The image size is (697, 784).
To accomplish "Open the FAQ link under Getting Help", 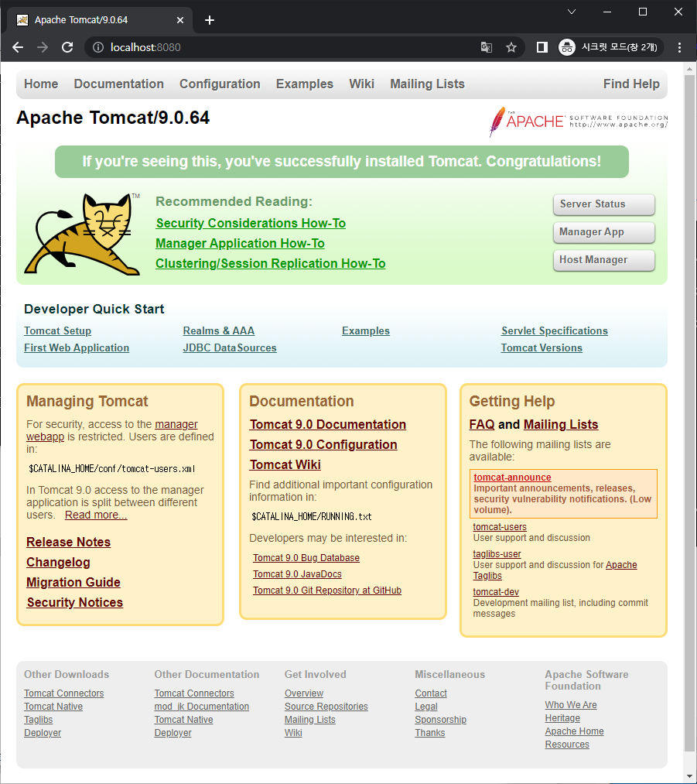I will [482, 424].
